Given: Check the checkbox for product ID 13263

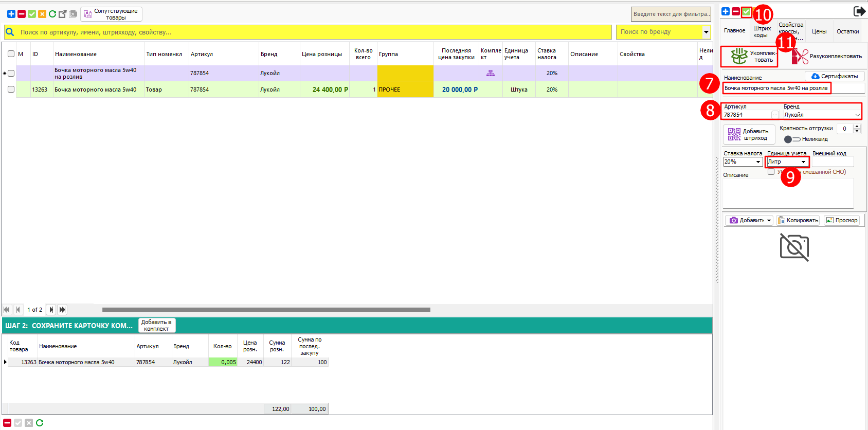Looking at the screenshot, I should (x=11, y=89).
